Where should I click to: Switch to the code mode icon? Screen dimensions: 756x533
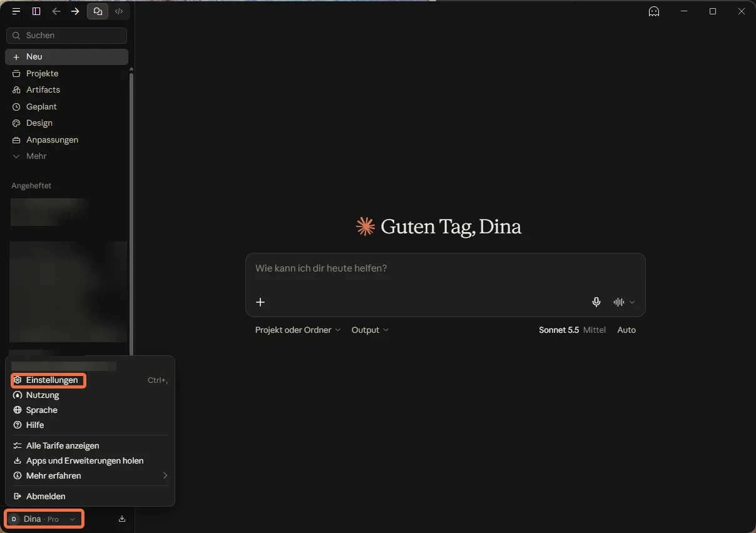click(x=119, y=11)
